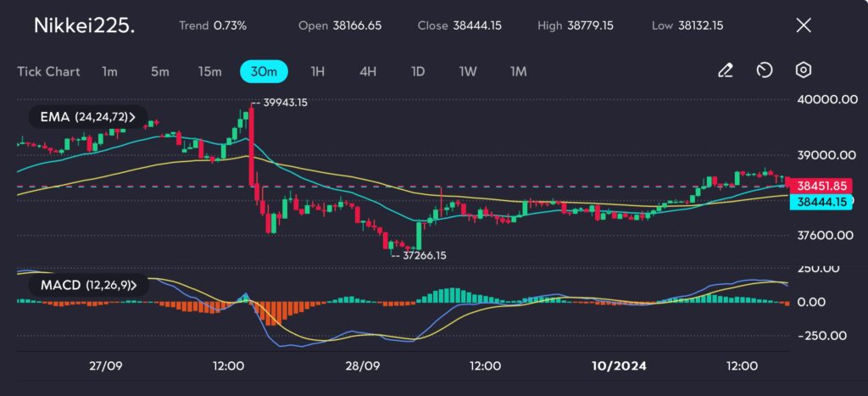Expand the MACD (12,26,9) indicator settings
The image size is (868, 396).
tap(87, 285)
